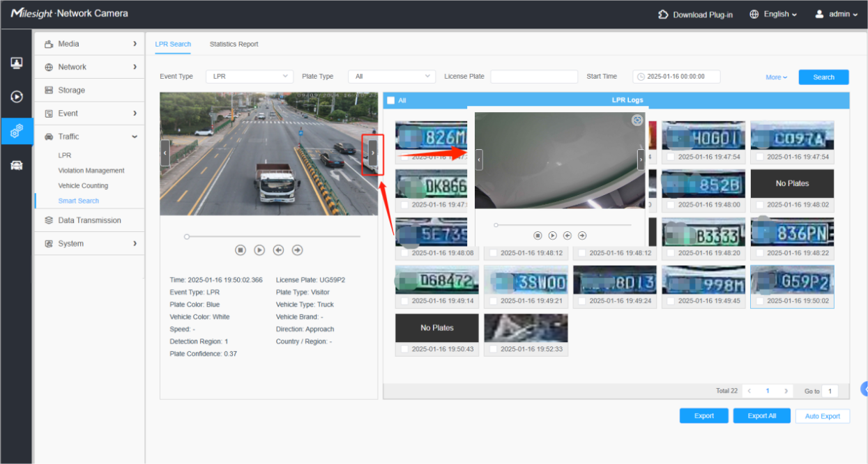The height and width of the screenshot is (464, 868).
Task: Open the admin account dropdown
Action: 836,15
